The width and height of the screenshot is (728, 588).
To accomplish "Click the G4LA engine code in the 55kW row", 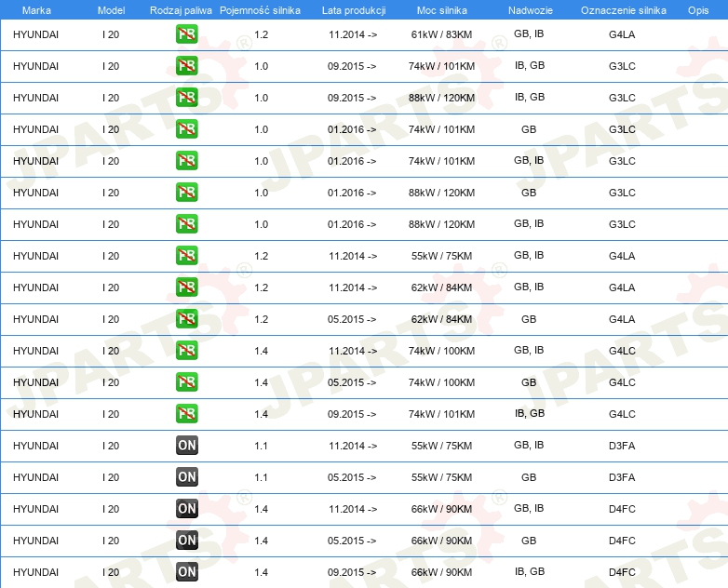I will (621, 256).
